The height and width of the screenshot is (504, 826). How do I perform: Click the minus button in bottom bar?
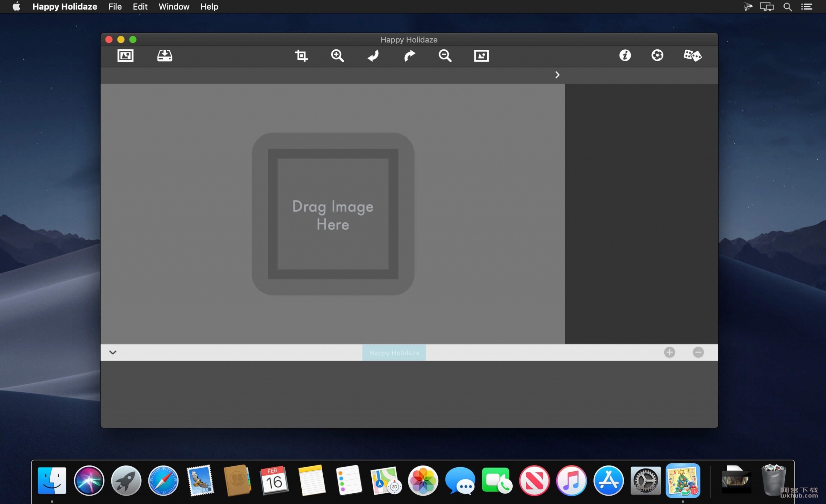click(x=698, y=352)
